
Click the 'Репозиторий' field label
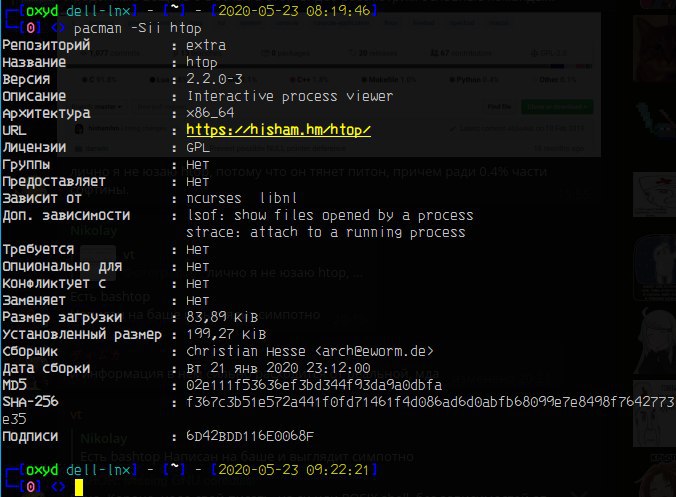coord(46,45)
